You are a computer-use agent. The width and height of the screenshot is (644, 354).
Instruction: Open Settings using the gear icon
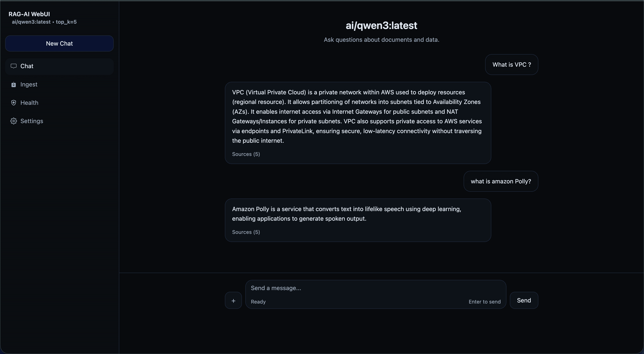(13, 121)
